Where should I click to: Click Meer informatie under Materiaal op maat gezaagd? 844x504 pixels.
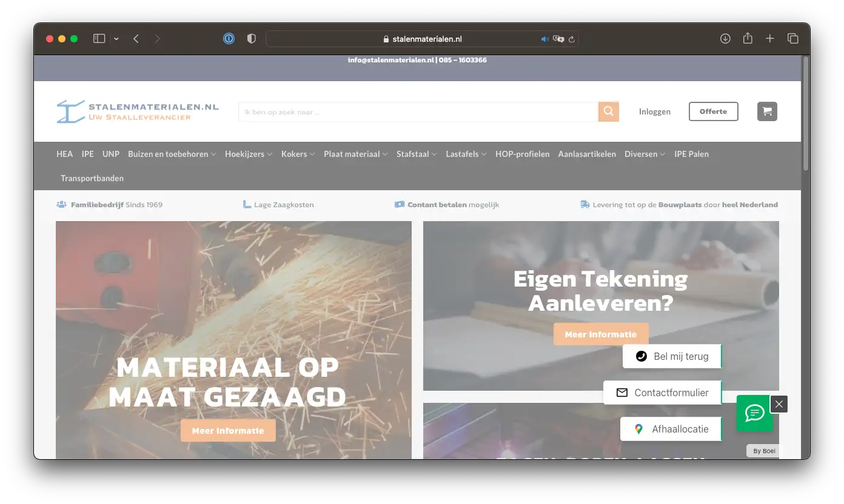tap(228, 431)
